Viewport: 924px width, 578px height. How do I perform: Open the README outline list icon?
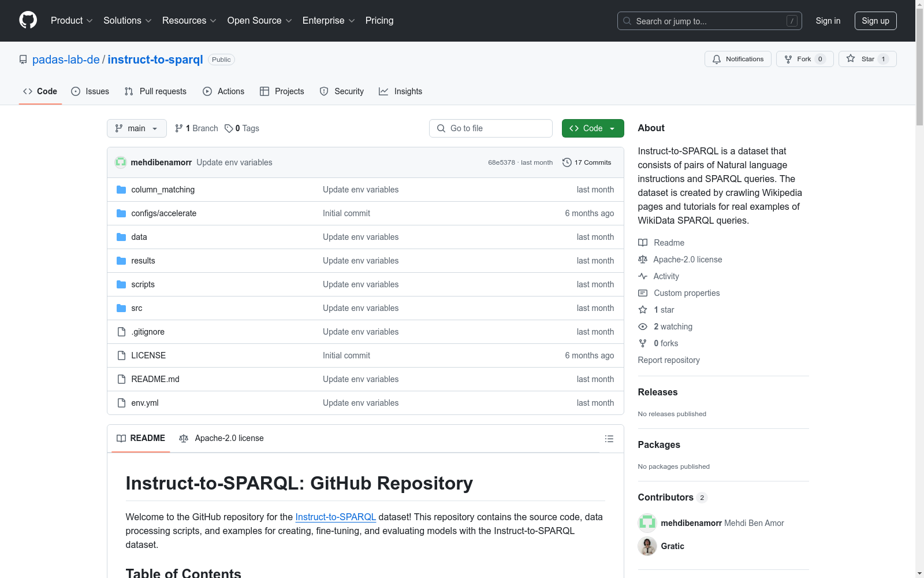609,439
